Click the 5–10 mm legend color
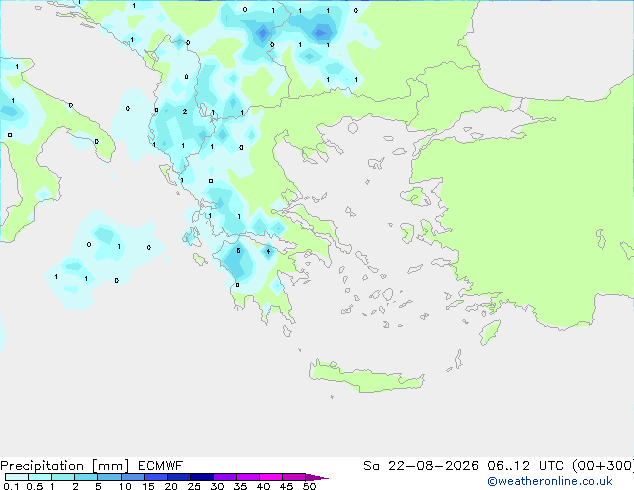Viewport: 634px width, 490px height. click(x=109, y=477)
